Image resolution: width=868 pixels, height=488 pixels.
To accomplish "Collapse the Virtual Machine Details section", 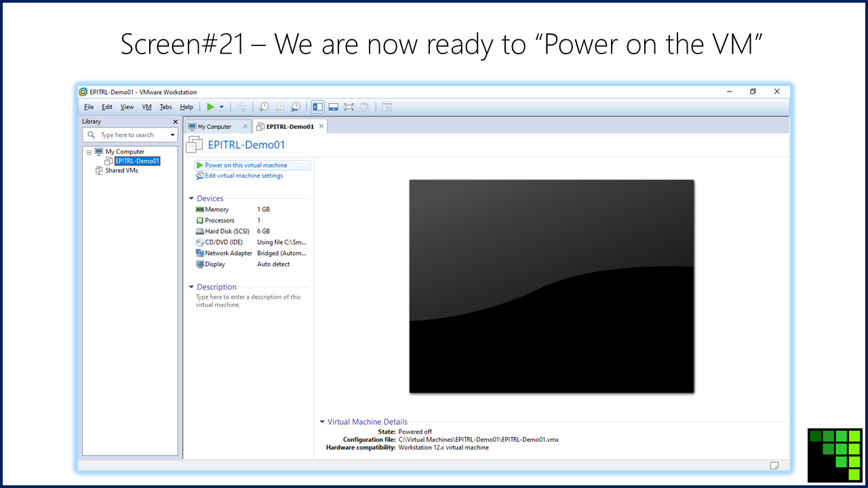I will pos(323,422).
